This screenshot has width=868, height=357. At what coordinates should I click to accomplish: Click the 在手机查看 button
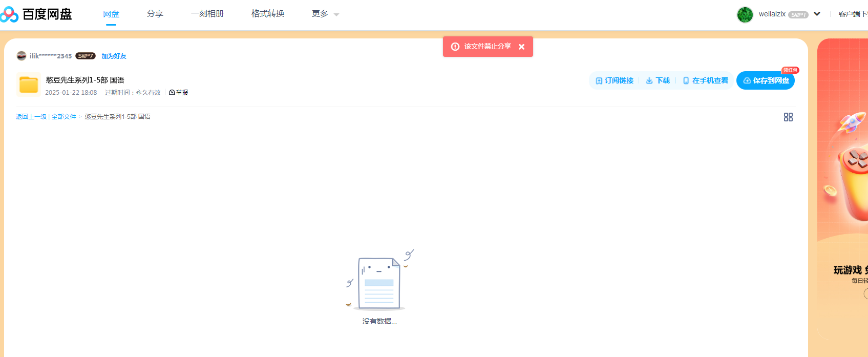[x=705, y=80]
